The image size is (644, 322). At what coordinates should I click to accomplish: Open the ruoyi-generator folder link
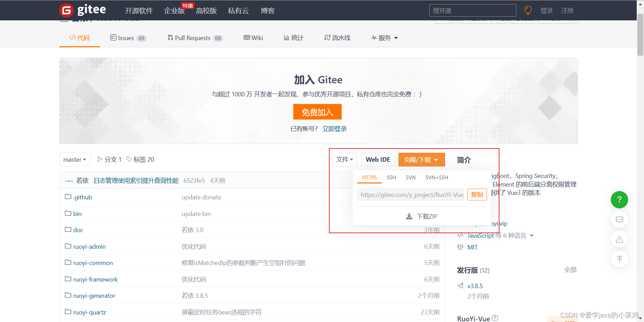point(94,295)
